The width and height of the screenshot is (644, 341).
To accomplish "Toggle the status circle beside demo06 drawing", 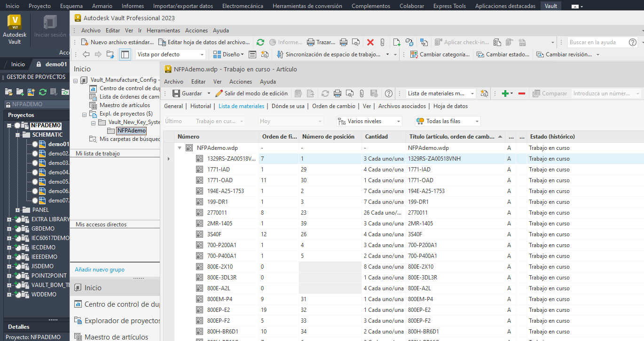I will [35, 191].
